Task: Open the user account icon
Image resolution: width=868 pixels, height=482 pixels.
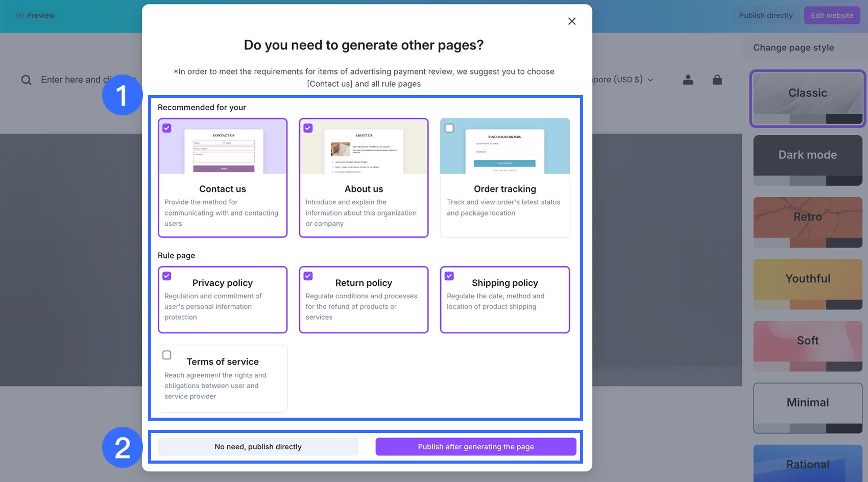Action: pyautogui.click(x=688, y=80)
